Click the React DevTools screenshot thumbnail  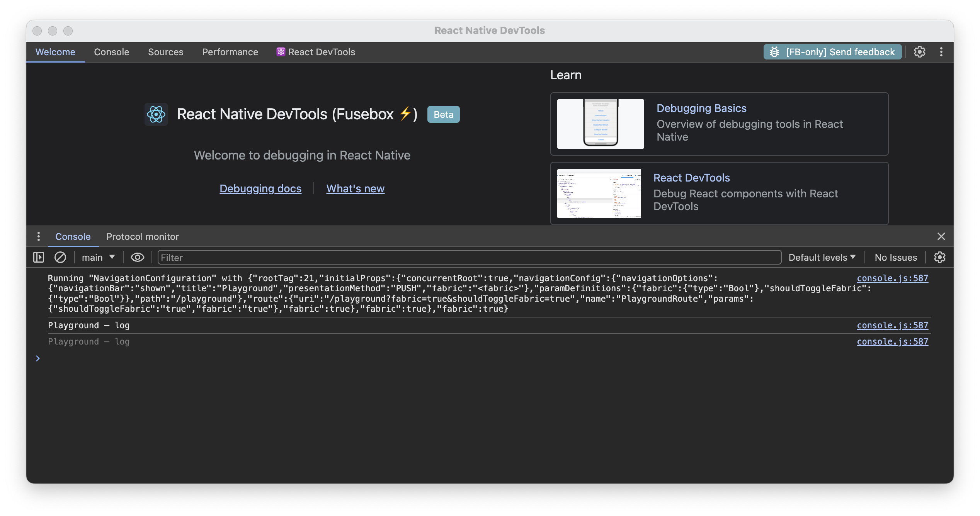599,193
